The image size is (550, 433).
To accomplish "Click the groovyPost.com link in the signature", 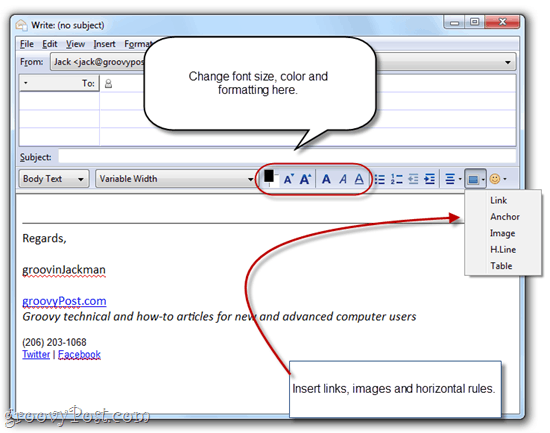I will click(64, 301).
